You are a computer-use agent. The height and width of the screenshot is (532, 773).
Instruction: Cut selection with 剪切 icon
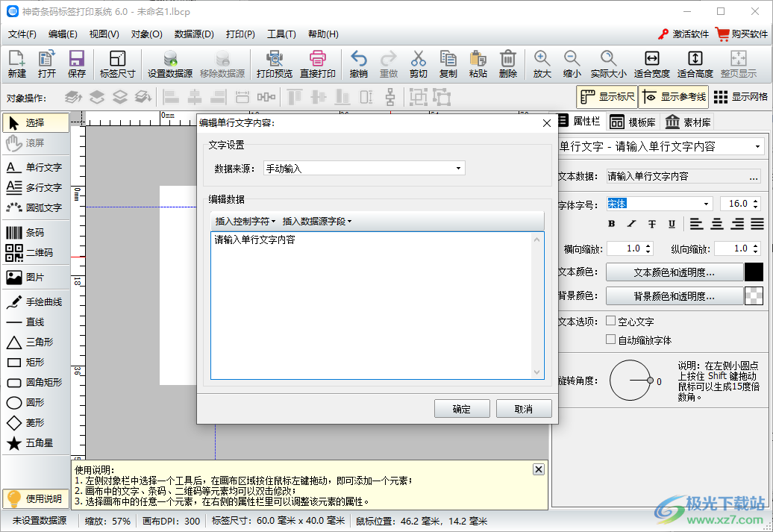(x=418, y=64)
